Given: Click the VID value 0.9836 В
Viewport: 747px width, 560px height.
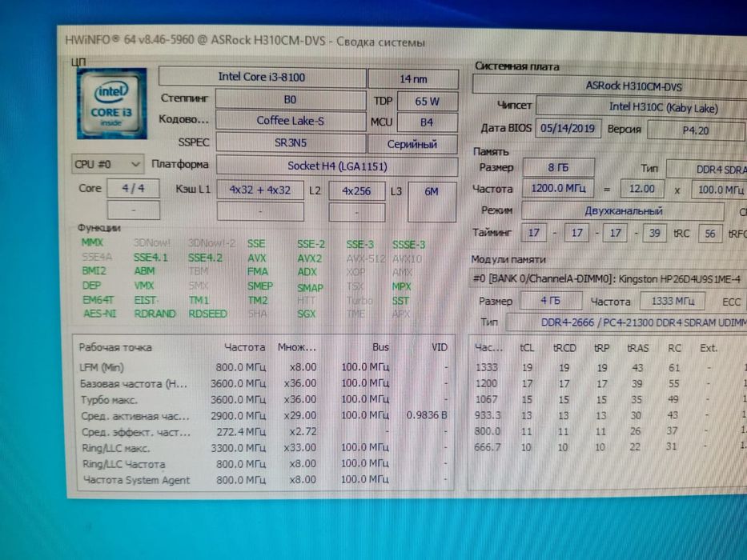Looking at the screenshot, I should (427, 415).
